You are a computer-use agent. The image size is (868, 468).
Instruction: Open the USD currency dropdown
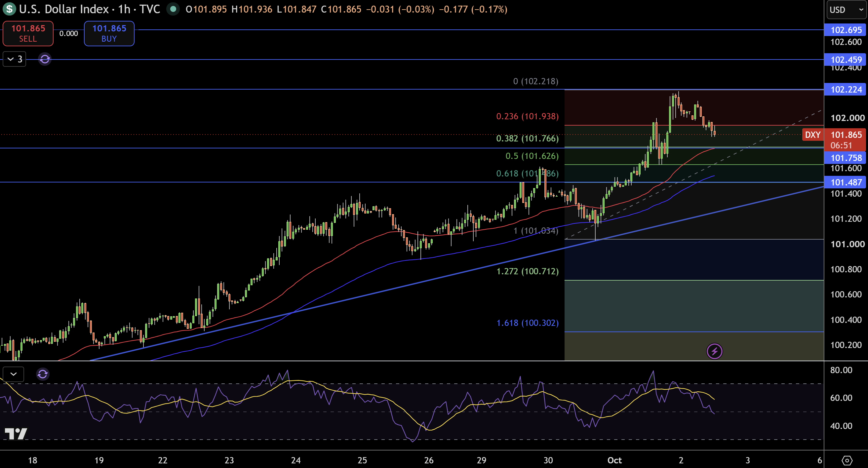point(846,10)
